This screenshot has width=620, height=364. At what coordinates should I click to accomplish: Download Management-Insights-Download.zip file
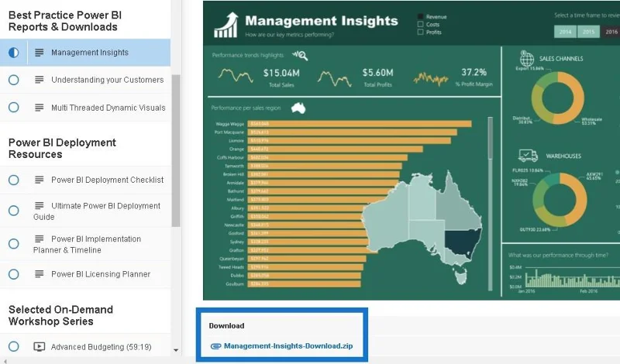(288, 346)
